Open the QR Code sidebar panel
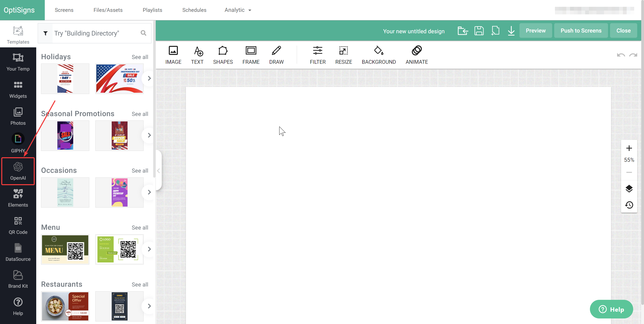644x324 pixels. pos(18,225)
